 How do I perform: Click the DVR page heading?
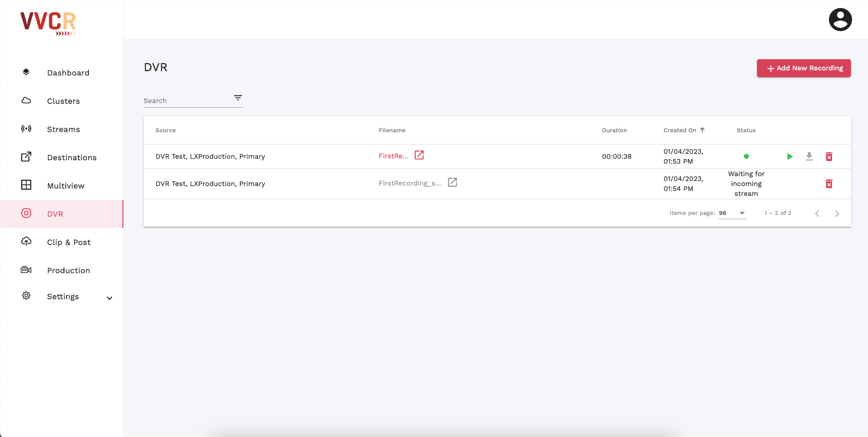[156, 67]
